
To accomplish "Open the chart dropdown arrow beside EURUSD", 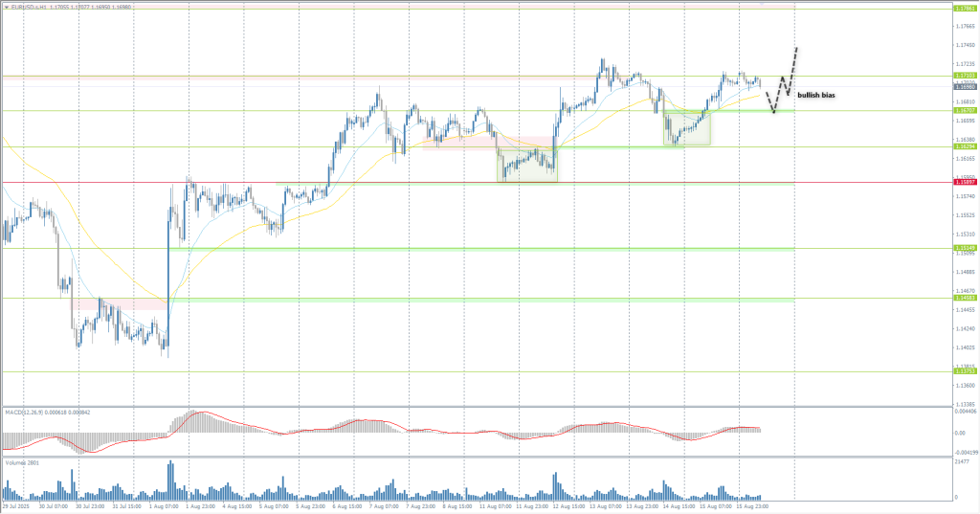I will [x=6, y=4].
